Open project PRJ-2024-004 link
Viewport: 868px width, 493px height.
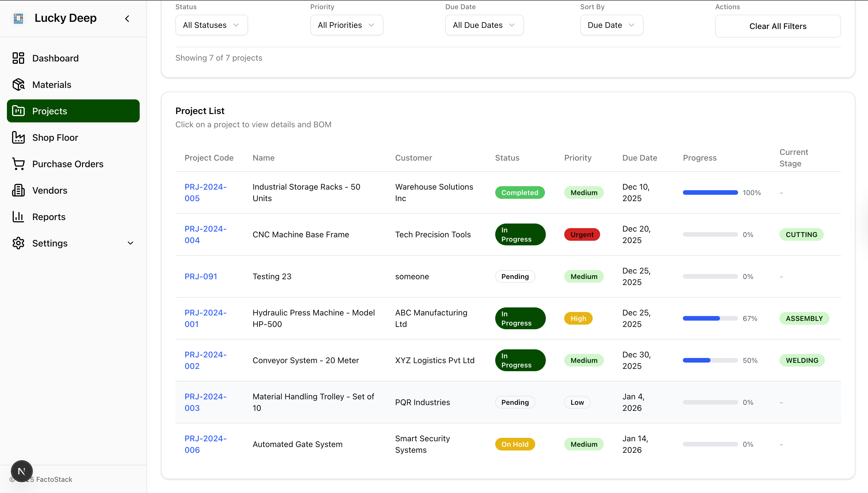point(205,234)
